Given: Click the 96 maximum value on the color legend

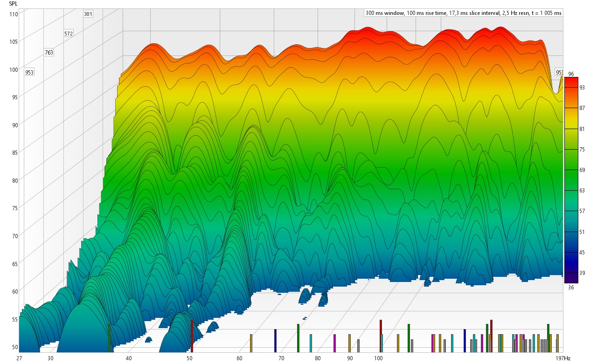Looking at the screenshot, I should [x=571, y=74].
